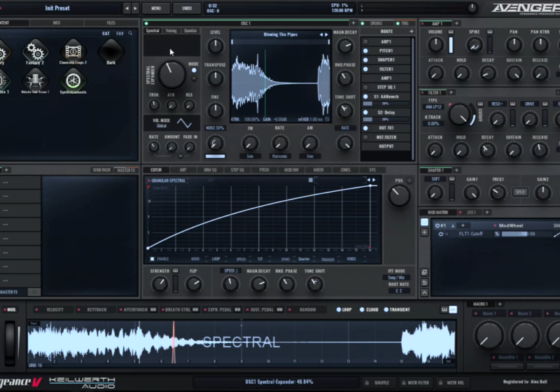Click the MENU button

[155, 8]
